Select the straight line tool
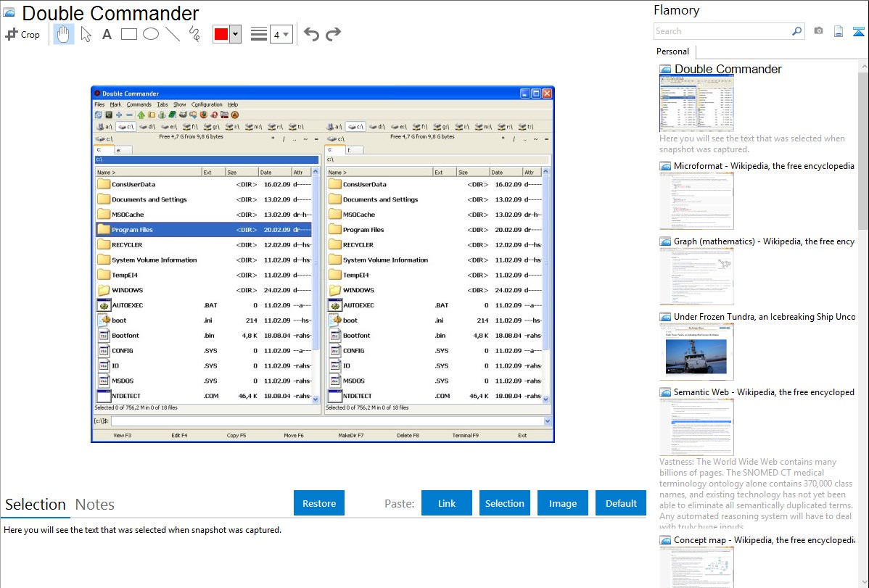 pyautogui.click(x=173, y=34)
